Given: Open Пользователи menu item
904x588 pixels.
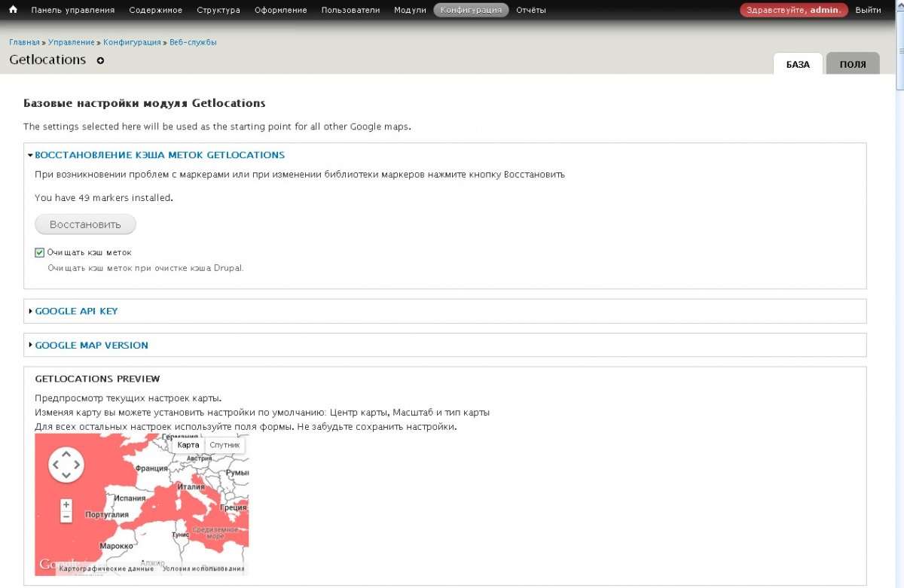Looking at the screenshot, I should (x=350, y=11).
